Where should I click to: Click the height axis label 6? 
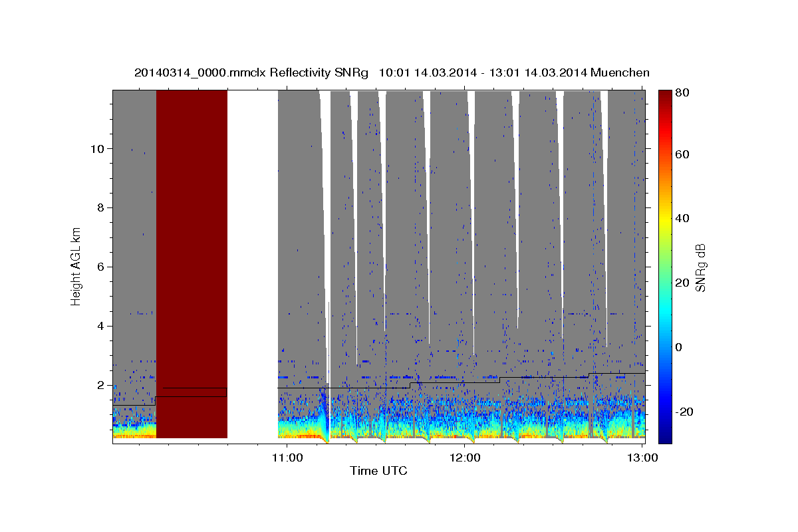(x=100, y=267)
